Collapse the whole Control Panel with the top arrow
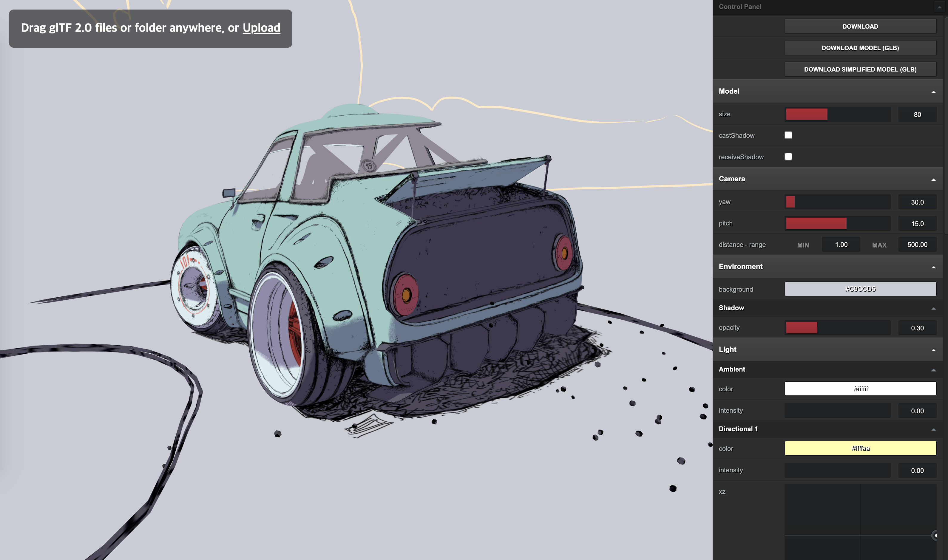Viewport: 948px width, 560px height. [939, 7]
